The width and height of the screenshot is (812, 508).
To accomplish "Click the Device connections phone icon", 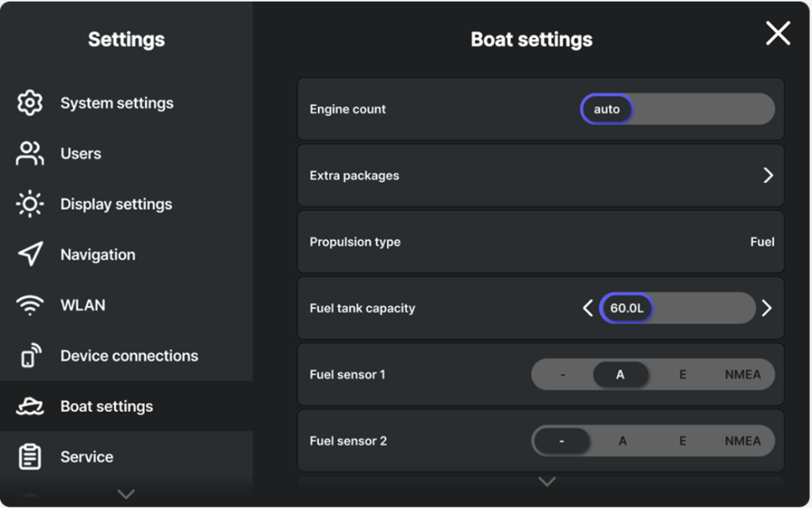I will coord(31,355).
